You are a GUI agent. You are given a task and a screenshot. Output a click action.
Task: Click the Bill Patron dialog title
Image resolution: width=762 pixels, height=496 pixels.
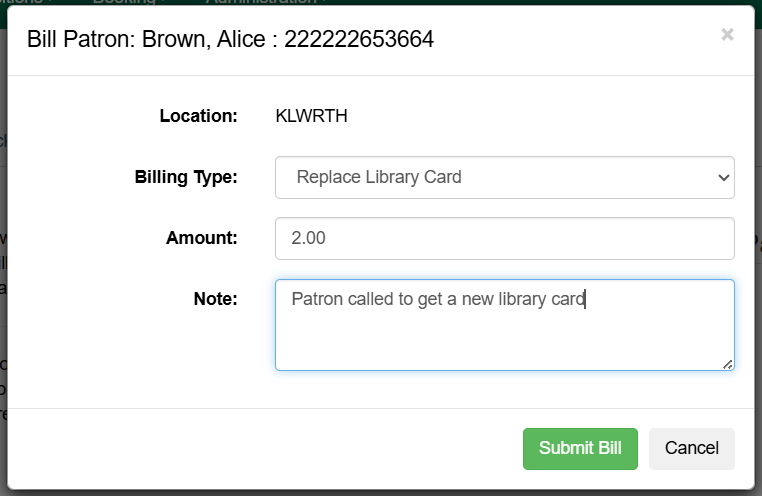(230, 39)
